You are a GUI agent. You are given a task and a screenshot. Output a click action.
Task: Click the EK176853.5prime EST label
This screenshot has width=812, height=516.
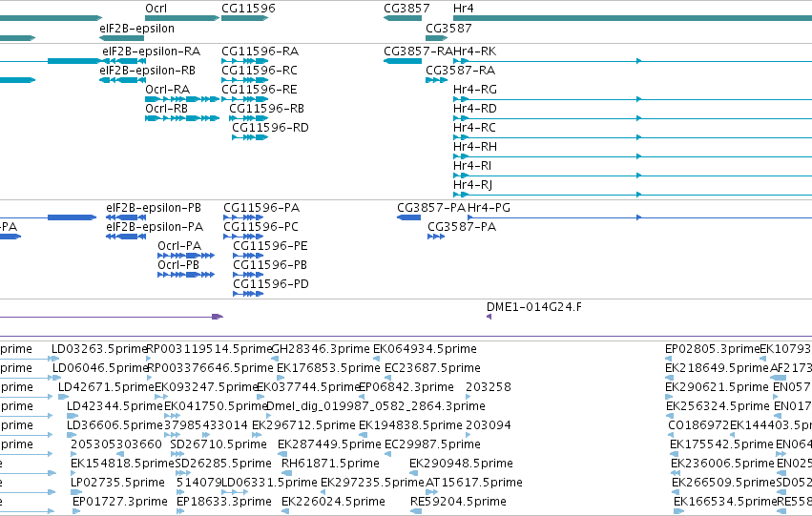[328, 368]
